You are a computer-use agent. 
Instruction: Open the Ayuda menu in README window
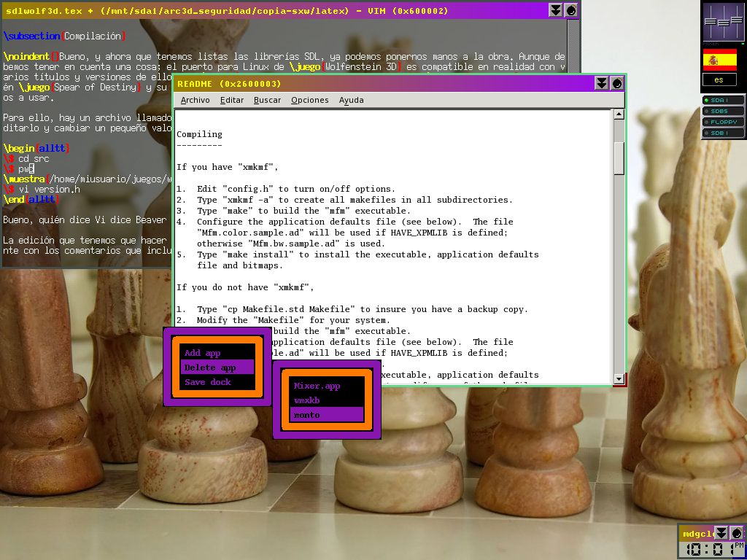351,100
